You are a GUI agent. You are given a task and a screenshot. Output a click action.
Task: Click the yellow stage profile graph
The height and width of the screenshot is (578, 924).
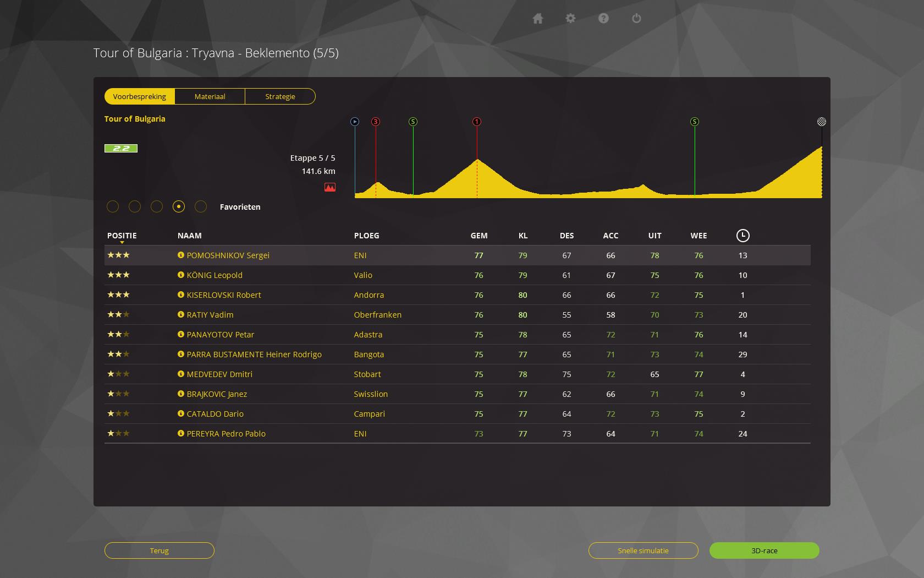coord(588,172)
